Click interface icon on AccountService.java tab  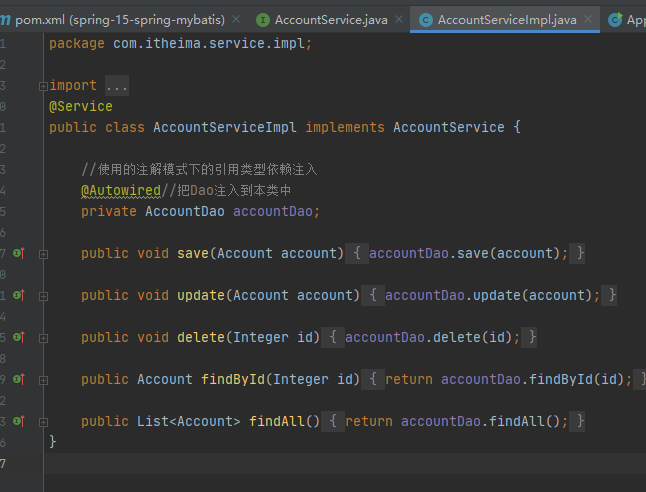[x=263, y=19]
